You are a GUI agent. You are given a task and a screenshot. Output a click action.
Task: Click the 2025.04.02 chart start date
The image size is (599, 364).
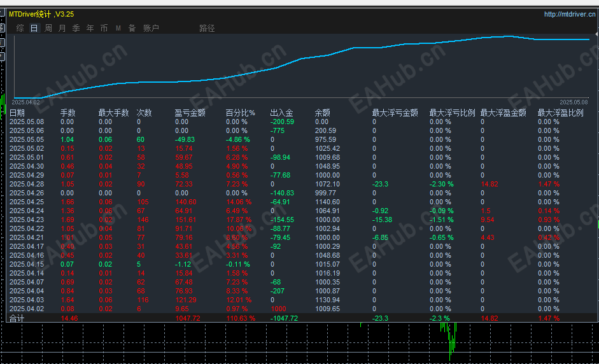tap(25, 102)
